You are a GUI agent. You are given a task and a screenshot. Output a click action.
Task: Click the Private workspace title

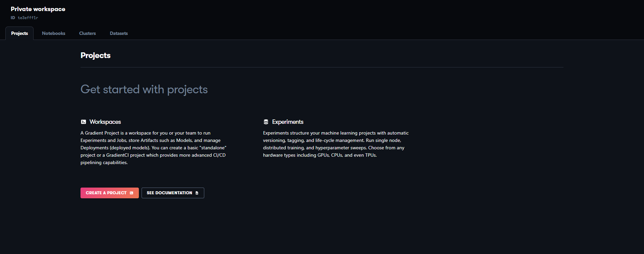pos(38,9)
